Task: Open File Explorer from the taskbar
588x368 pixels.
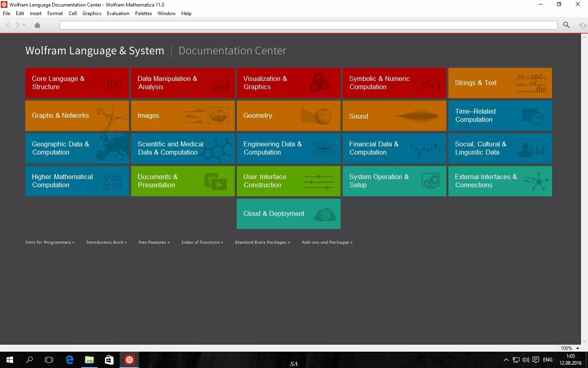Action: point(89,360)
